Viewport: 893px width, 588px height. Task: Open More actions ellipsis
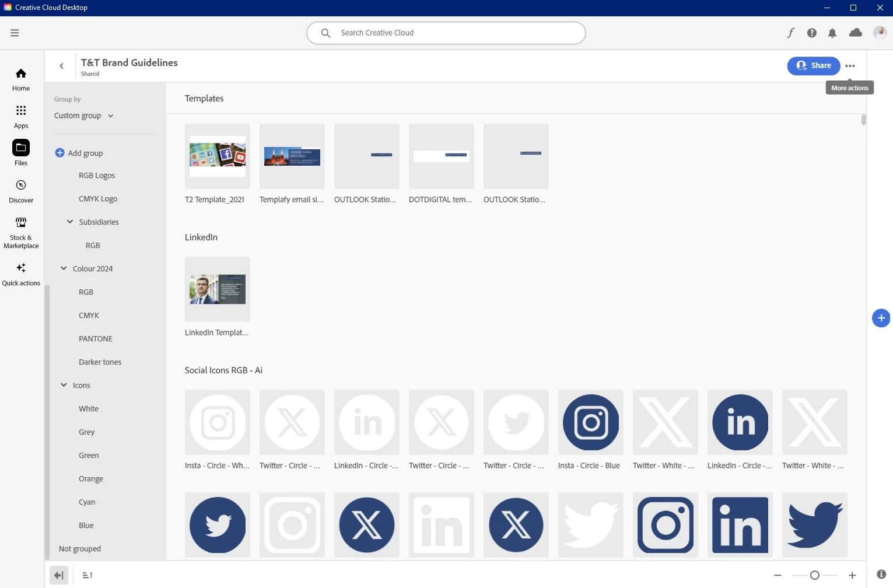(850, 66)
